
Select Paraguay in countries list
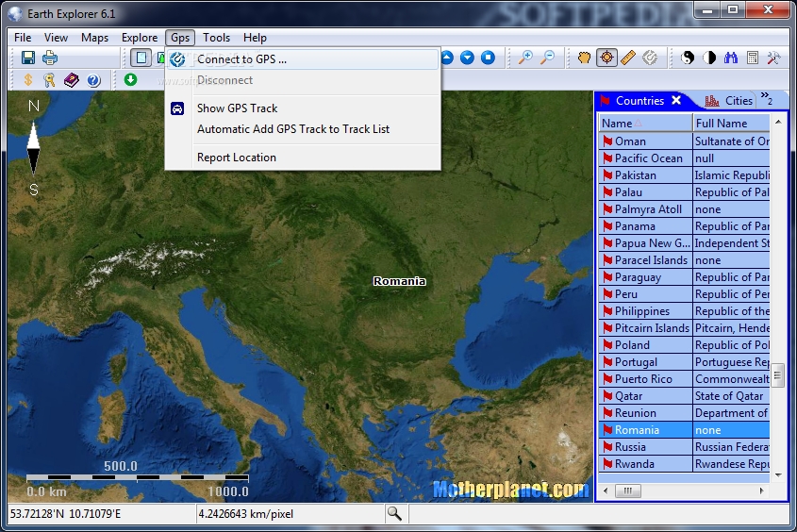684,277
